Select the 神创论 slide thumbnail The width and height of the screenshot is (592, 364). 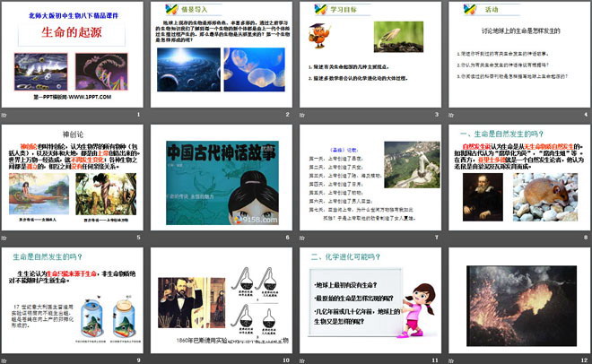(x=74, y=178)
